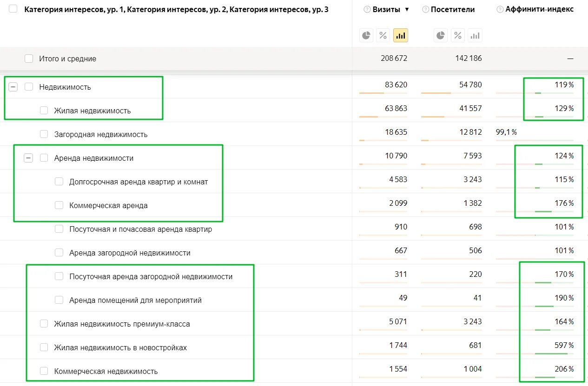The image size is (588, 386).
Task: Open the Визиты sorting dropdown arrow
Action: pos(408,9)
